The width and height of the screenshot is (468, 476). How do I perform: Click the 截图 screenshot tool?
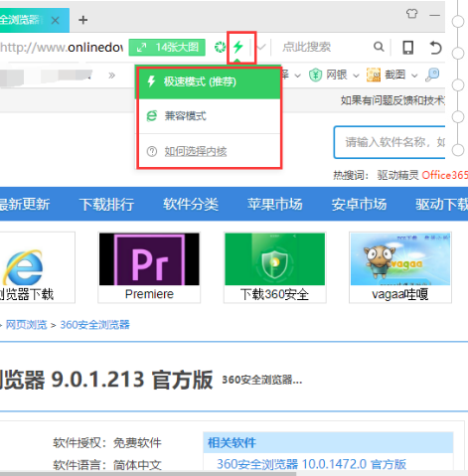click(387, 75)
